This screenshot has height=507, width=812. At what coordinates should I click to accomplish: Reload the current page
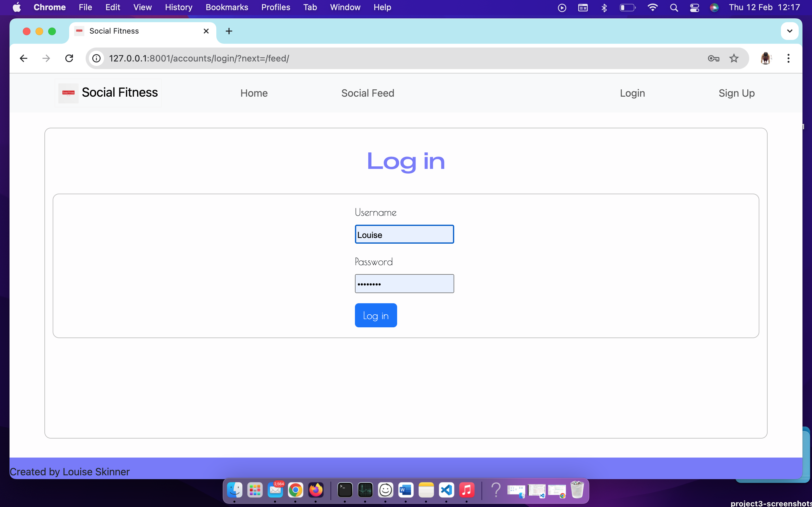coord(69,58)
